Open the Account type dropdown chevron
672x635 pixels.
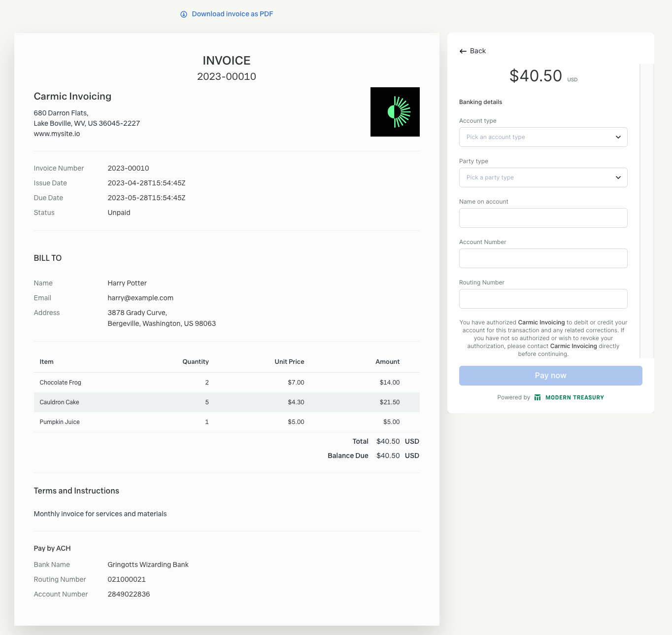(x=618, y=137)
